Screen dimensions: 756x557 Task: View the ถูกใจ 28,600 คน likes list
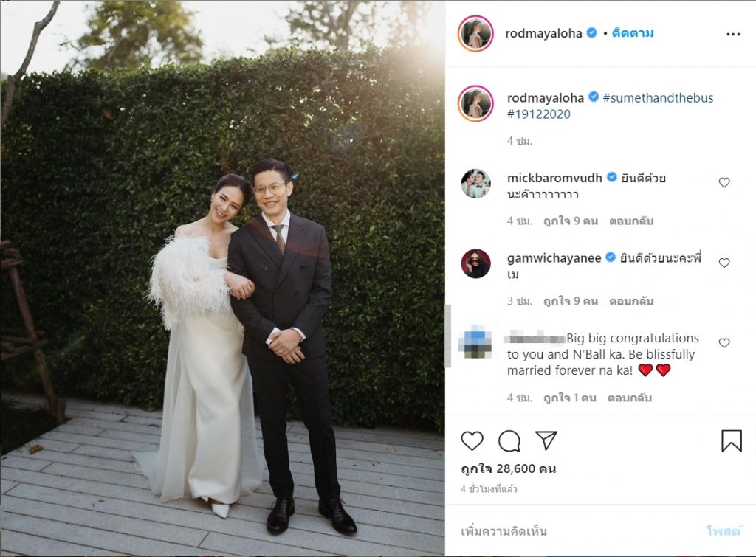coord(508,468)
